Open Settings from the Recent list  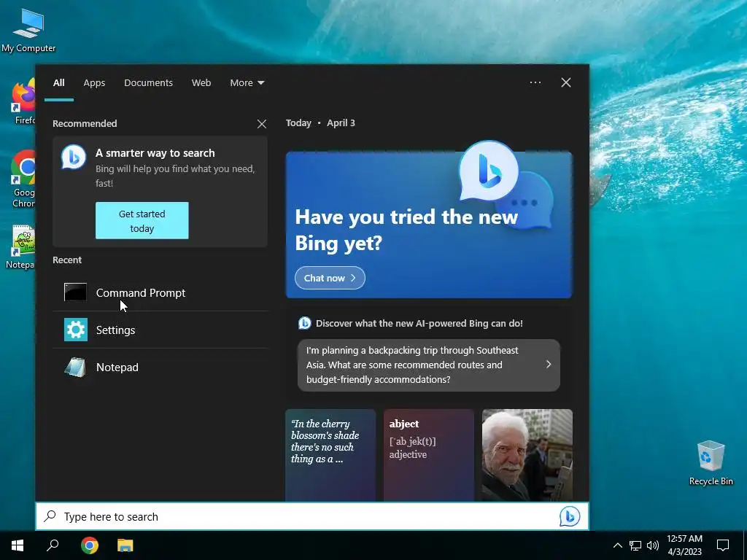[160, 330]
